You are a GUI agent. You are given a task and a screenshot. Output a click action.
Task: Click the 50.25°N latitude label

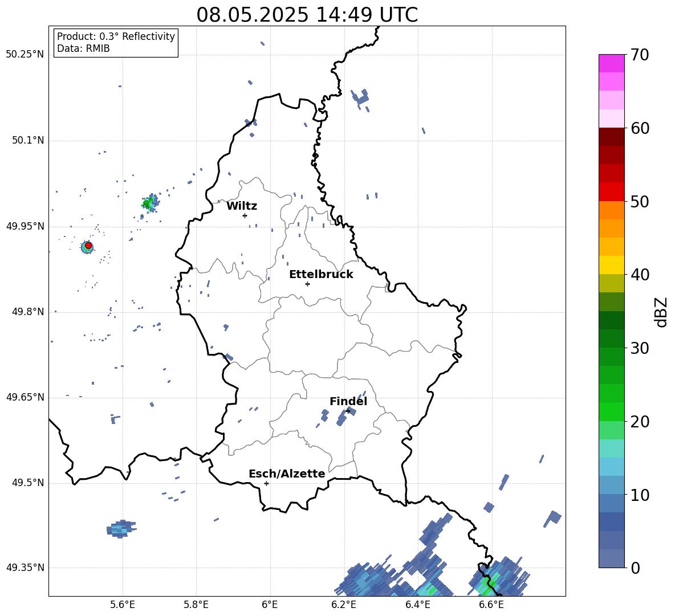(x=25, y=55)
